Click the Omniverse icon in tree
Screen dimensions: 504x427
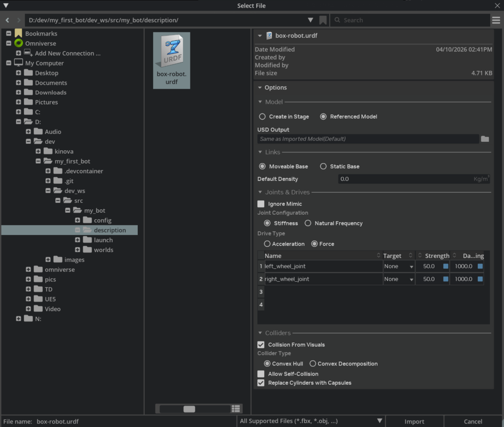click(x=19, y=43)
